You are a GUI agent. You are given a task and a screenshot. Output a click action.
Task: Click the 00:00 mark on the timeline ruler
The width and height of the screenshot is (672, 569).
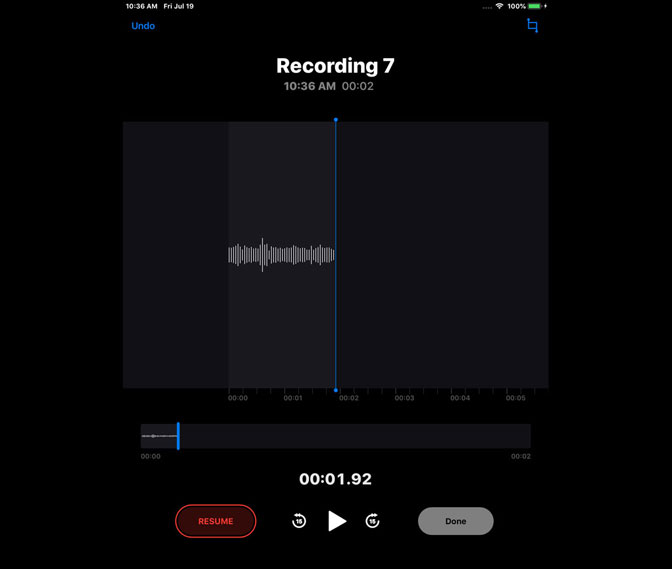[238, 398]
